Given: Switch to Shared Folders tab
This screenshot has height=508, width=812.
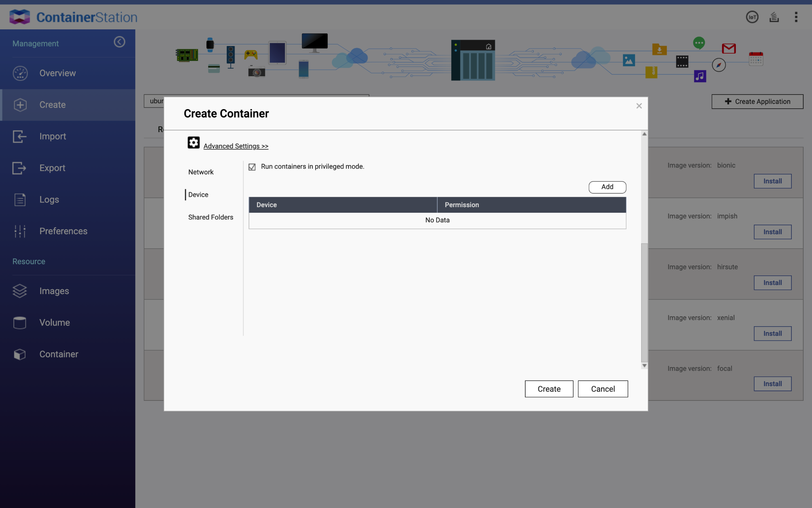Looking at the screenshot, I should [x=211, y=217].
